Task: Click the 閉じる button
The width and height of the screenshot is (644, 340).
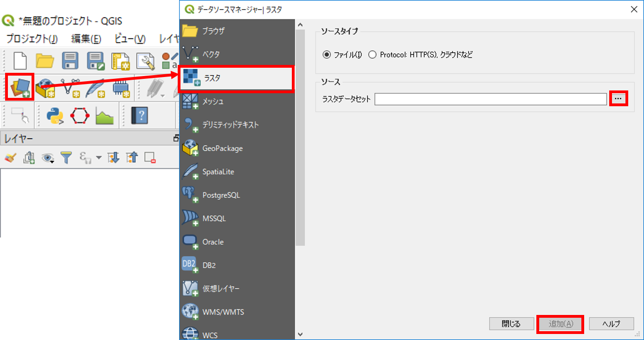Action: (511, 324)
